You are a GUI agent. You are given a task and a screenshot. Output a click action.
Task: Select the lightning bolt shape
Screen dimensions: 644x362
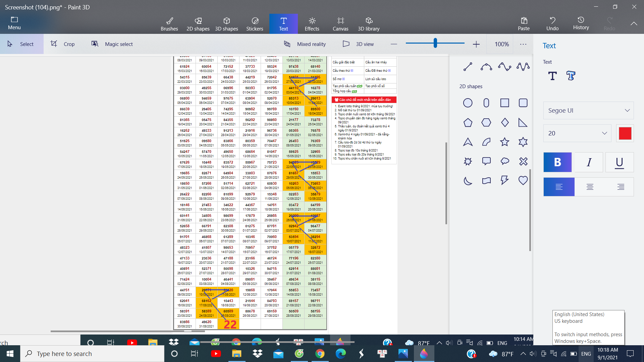504,181
